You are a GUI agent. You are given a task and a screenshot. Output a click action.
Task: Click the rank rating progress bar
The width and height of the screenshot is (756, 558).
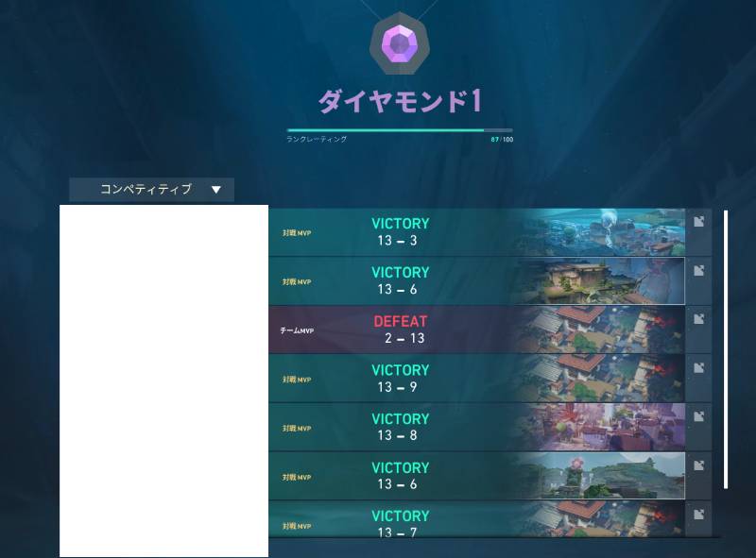click(x=400, y=130)
